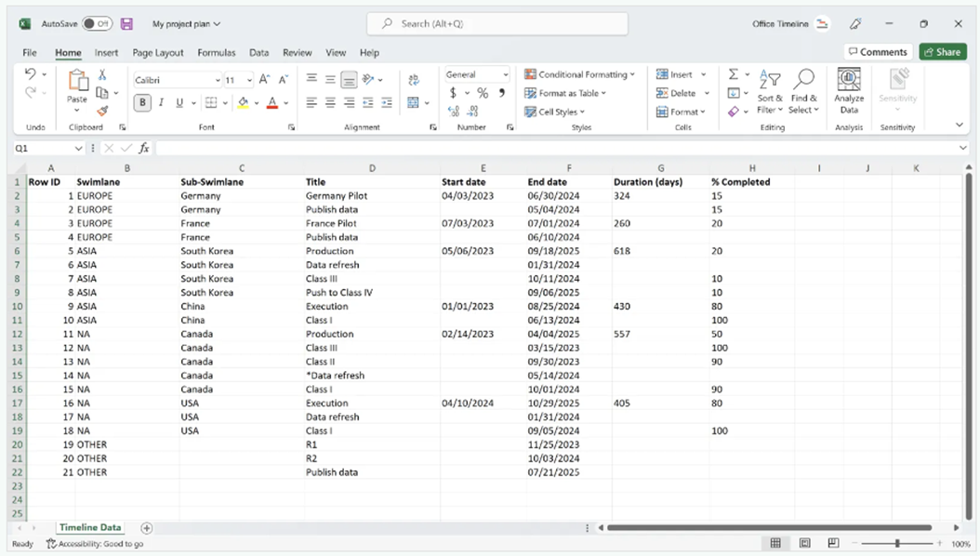Click the Share button
Screen dimensions: 980x556
(x=943, y=52)
